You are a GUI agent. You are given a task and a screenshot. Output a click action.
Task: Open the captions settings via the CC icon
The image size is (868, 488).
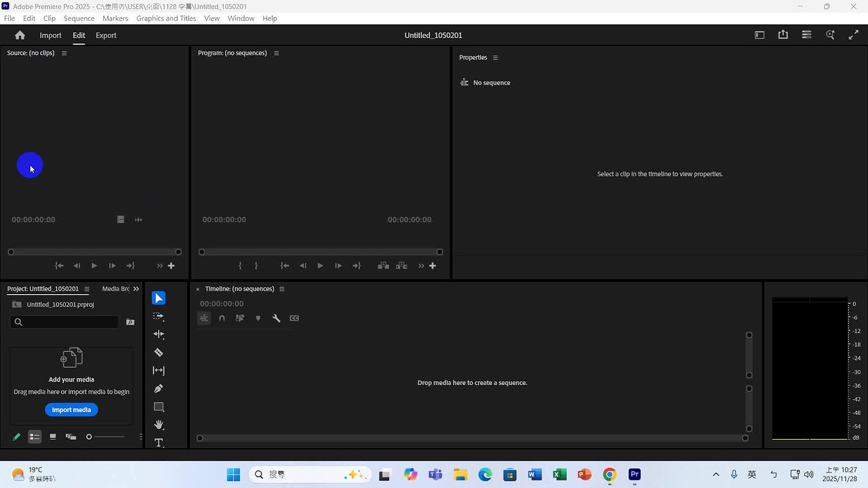[294, 318]
